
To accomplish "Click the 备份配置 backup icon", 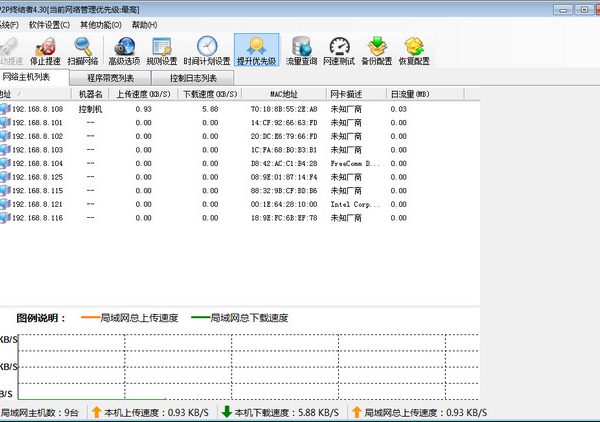I will point(377,51).
